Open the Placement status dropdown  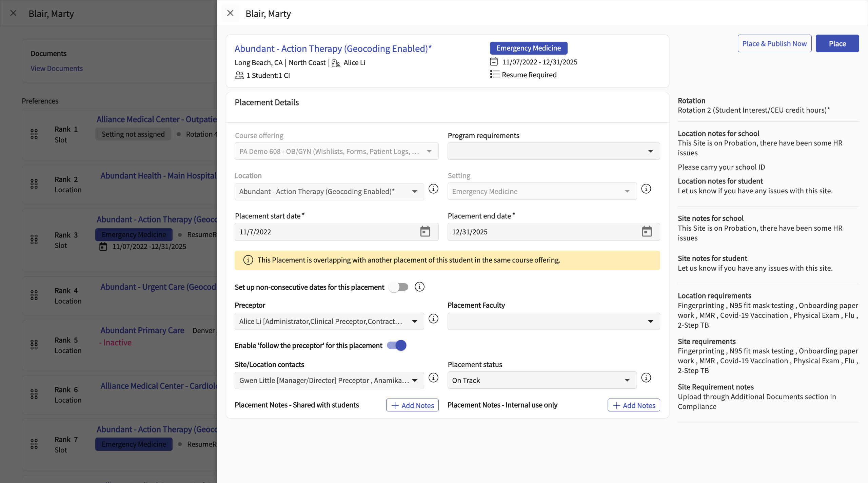(x=542, y=380)
